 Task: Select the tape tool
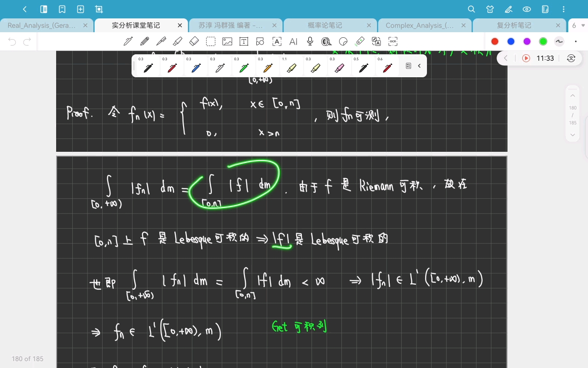point(327,41)
